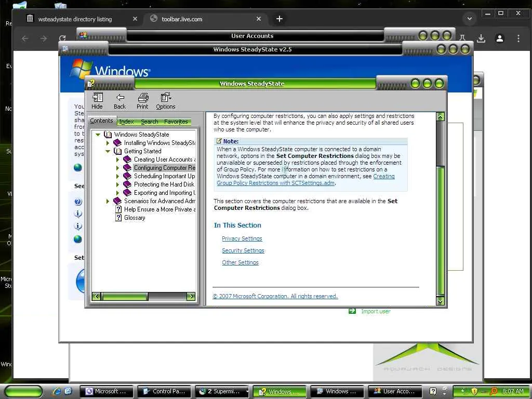Open the Privacy Settings link
This screenshot has width=532, height=399.
click(242, 238)
